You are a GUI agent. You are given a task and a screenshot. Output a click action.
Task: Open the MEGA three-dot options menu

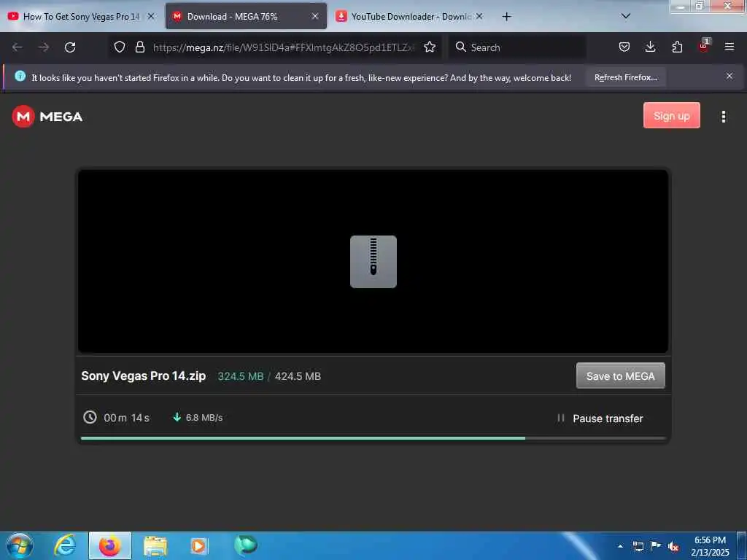(x=723, y=117)
